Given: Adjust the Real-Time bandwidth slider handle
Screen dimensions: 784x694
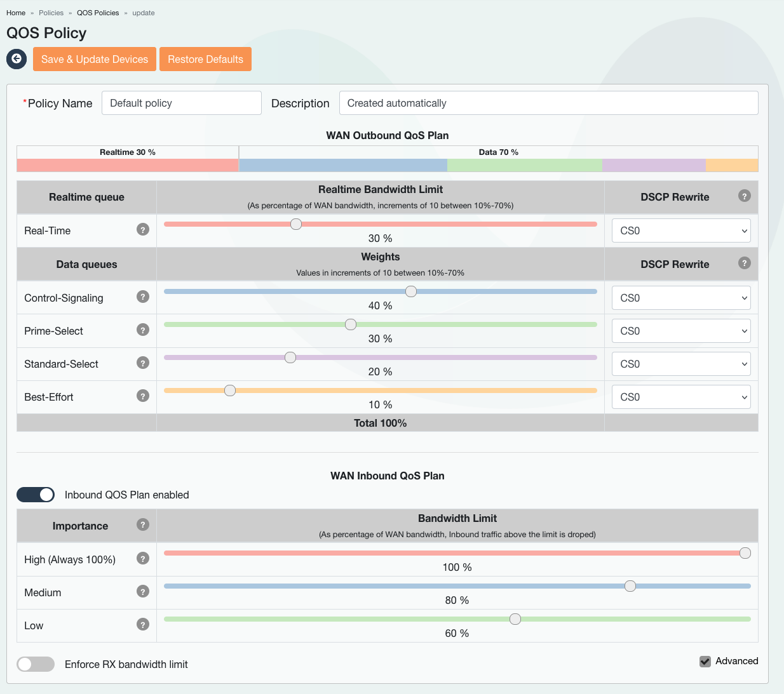Looking at the screenshot, I should (296, 224).
